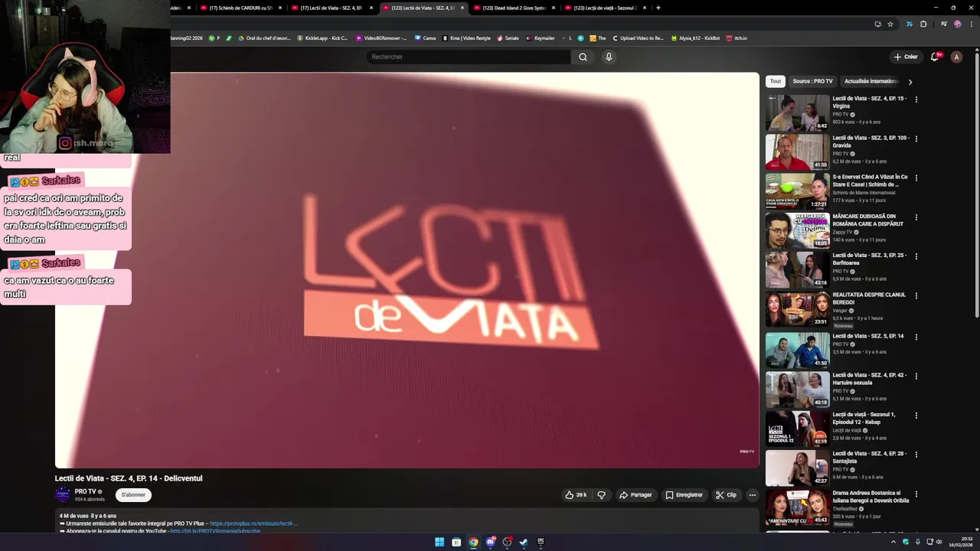Open PRO TV channel avatar
The height and width of the screenshot is (551, 980).
pos(63,494)
